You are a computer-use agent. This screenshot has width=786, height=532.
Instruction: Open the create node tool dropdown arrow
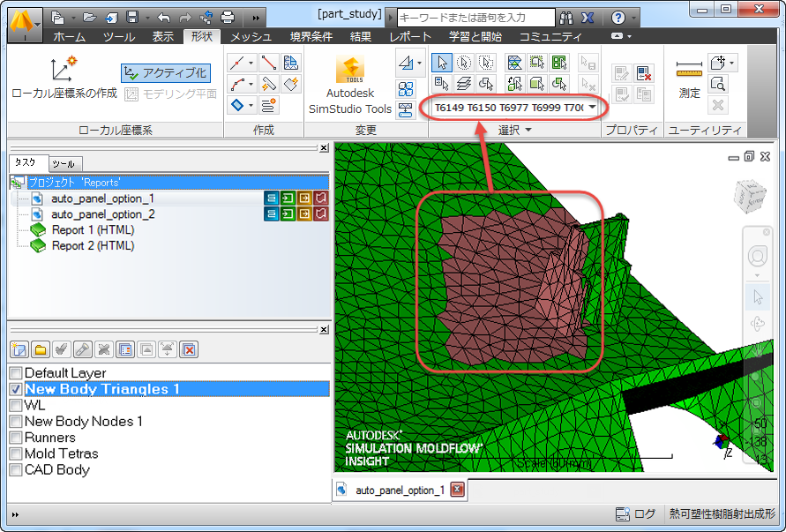(x=251, y=63)
